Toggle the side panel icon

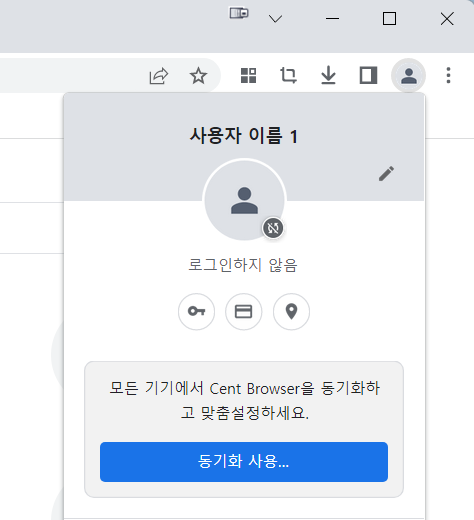tap(368, 75)
